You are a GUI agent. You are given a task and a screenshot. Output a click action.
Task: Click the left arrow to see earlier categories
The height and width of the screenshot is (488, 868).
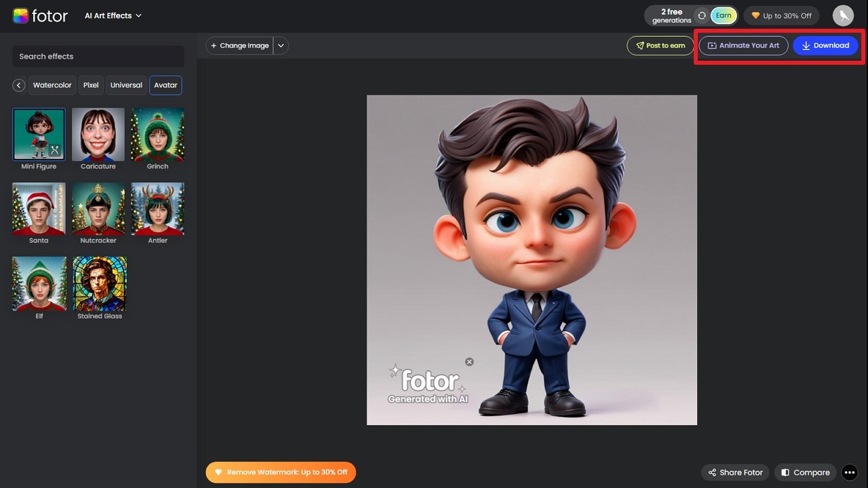[19, 85]
